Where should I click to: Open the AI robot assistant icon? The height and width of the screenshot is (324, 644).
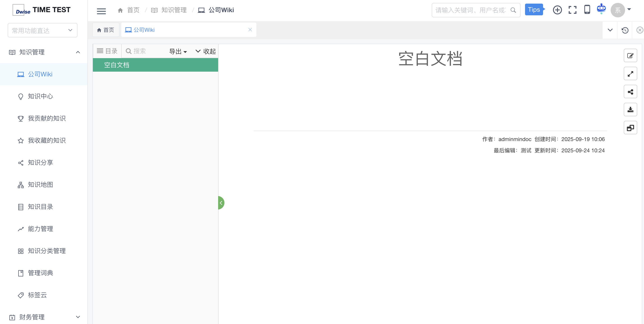(601, 9)
